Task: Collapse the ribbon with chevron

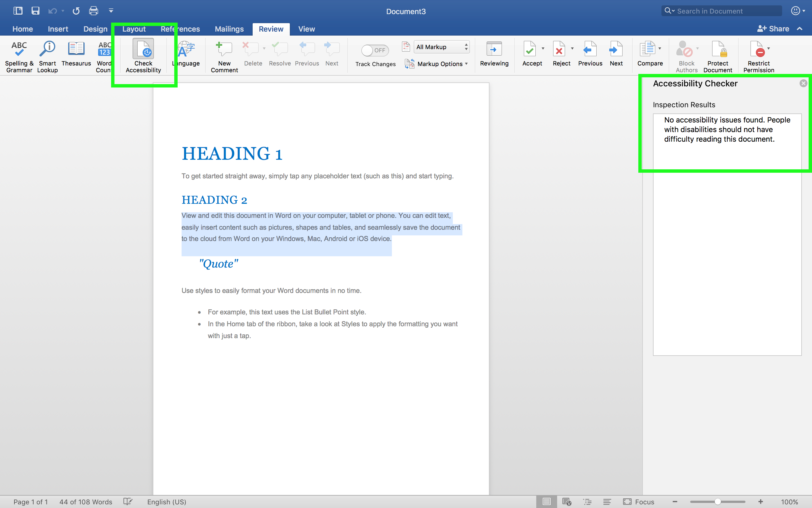Action: click(800, 29)
